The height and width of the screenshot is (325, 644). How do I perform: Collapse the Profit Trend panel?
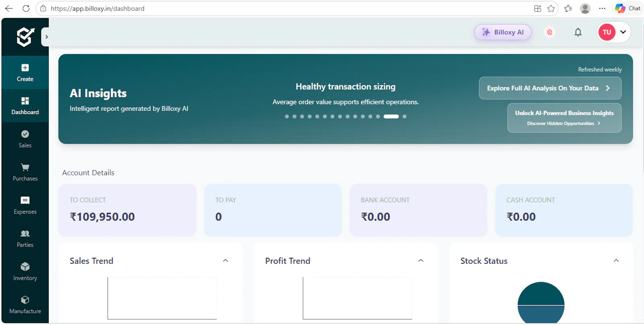tap(421, 261)
